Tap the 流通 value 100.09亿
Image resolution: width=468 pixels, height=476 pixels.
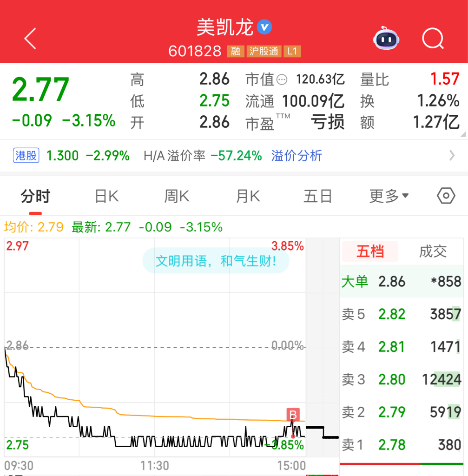(313, 101)
